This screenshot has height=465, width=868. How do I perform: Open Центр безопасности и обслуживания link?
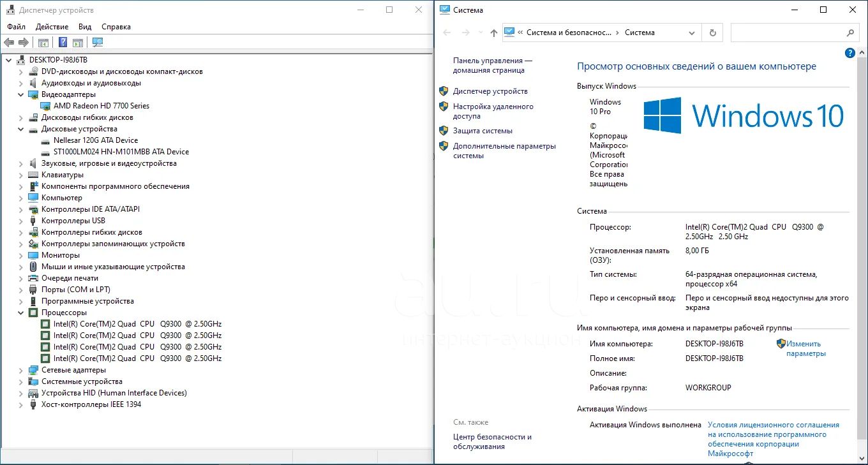(492, 441)
